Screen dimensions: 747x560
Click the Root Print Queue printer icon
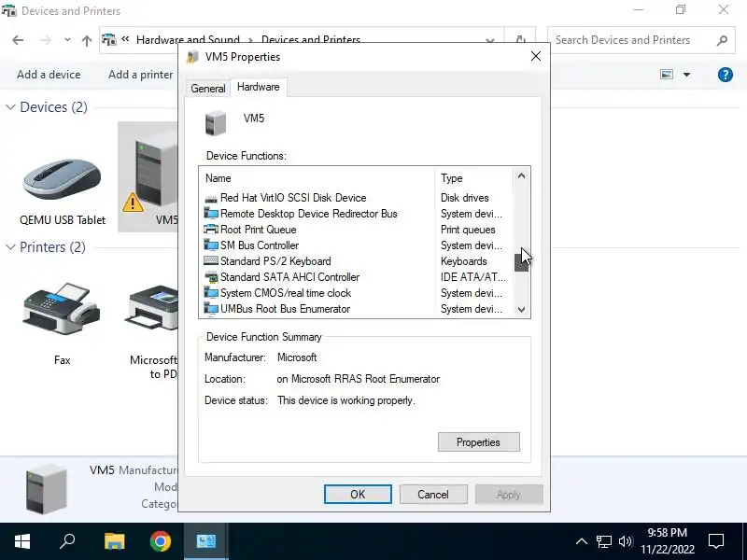point(211,230)
